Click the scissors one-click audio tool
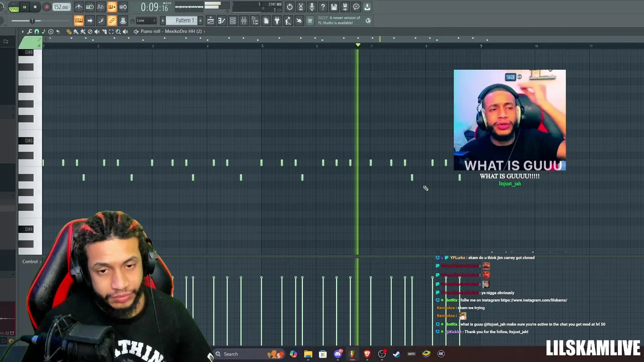This screenshot has height=362, width=644. coord(301,7)
